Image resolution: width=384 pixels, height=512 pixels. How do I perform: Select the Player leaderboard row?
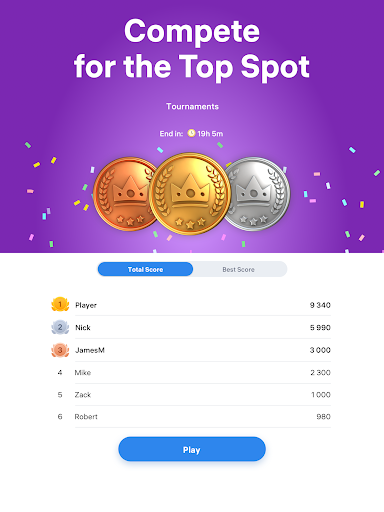point(191,305)
